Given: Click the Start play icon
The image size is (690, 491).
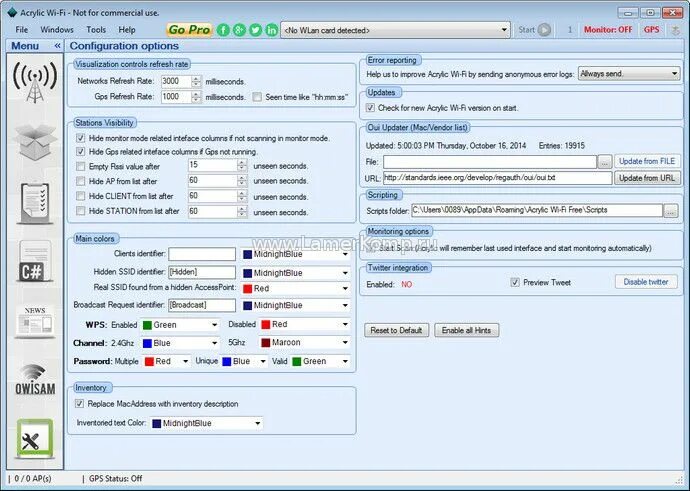Looking at the screenshot, I should coord(544,30).
